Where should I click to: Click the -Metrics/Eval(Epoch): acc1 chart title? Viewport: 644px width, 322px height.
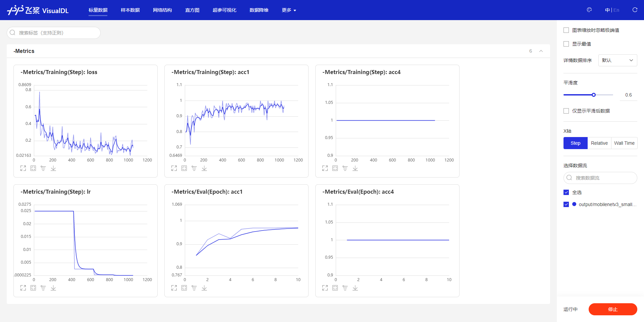tap(207, 192)
